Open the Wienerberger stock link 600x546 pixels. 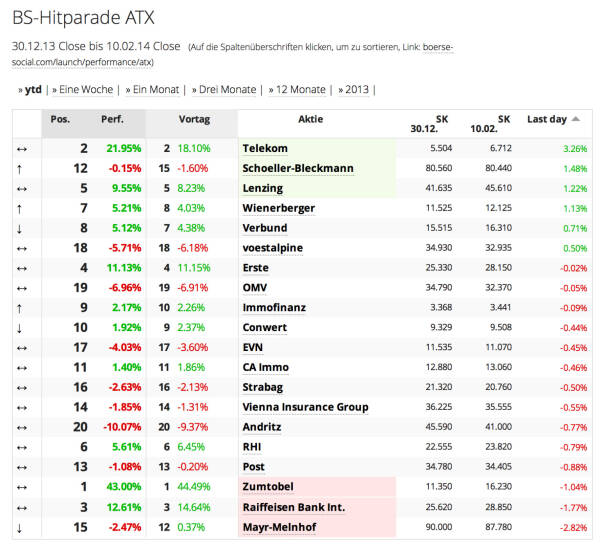(x=279, y=208)
